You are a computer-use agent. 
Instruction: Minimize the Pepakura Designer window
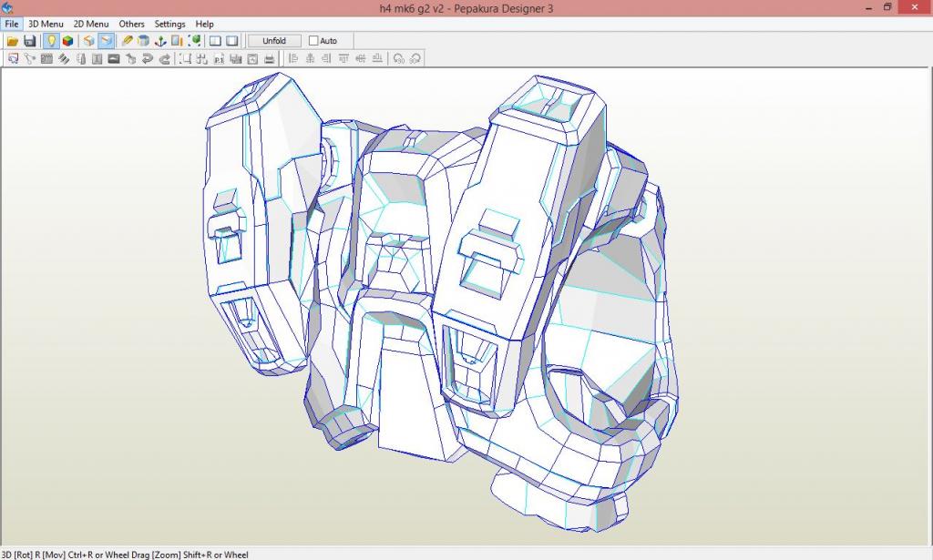[x=869, y=7]
